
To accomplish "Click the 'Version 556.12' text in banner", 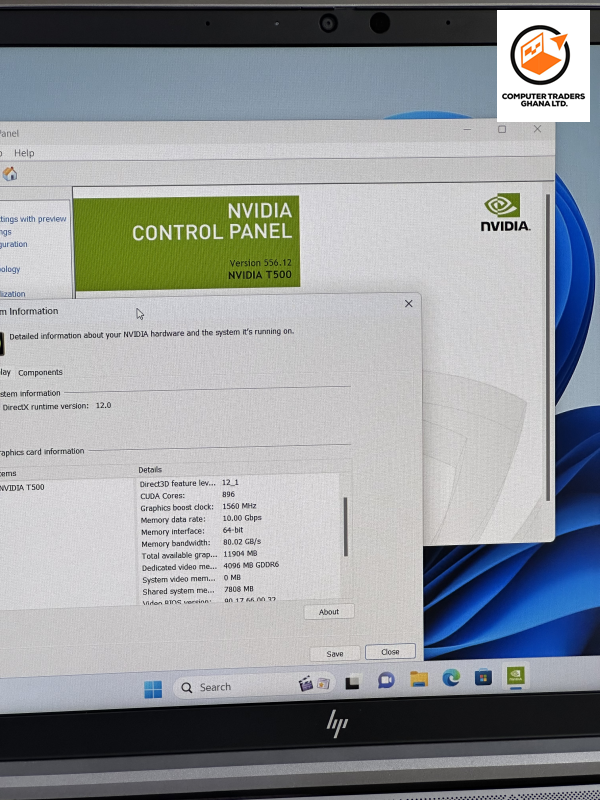I will click(x=260, y=263).
